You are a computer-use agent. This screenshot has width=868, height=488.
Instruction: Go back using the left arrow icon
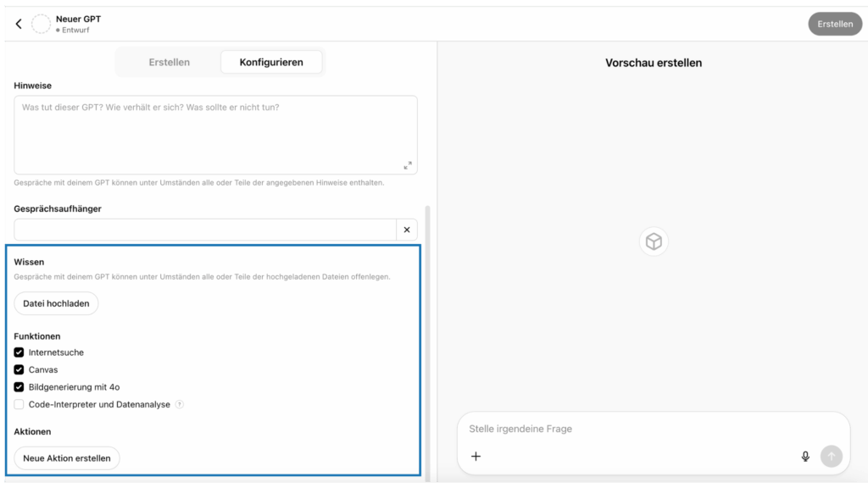tap(19, 24)
